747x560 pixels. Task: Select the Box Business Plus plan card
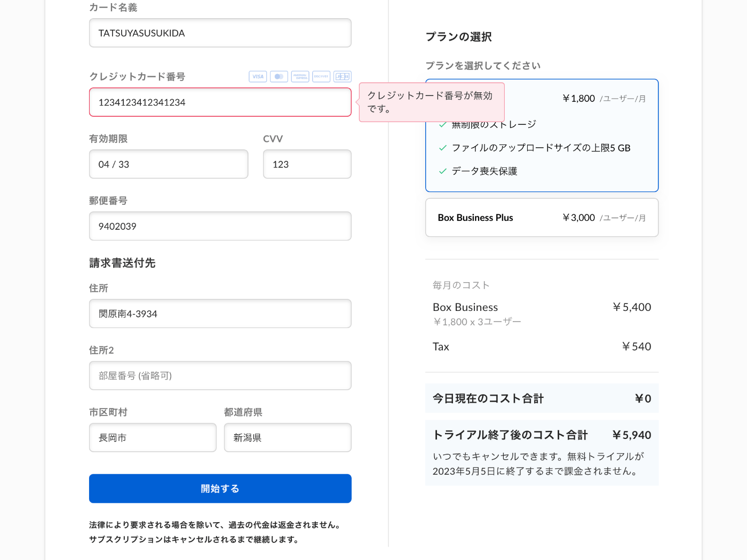[x=542, y=218]
